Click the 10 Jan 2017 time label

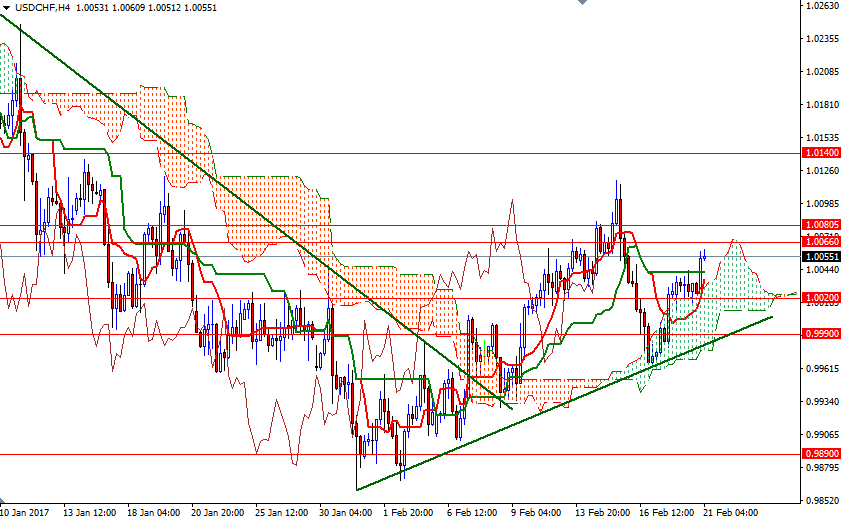tap(25, 512)
